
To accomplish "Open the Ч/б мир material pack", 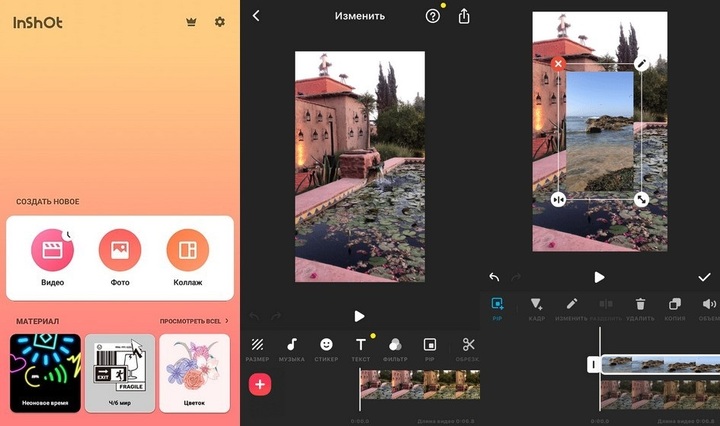I will tap(120, 373).
